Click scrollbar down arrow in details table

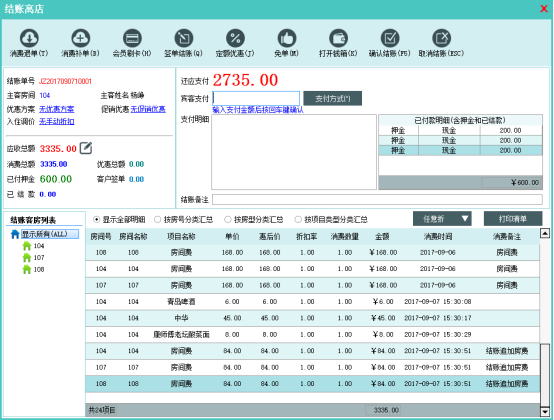(545, 412)
